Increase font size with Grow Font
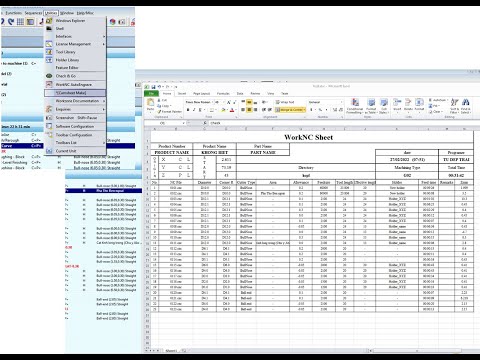Viewport: 480px width, 360px height. pyautogui.click(x=229, y=102)
